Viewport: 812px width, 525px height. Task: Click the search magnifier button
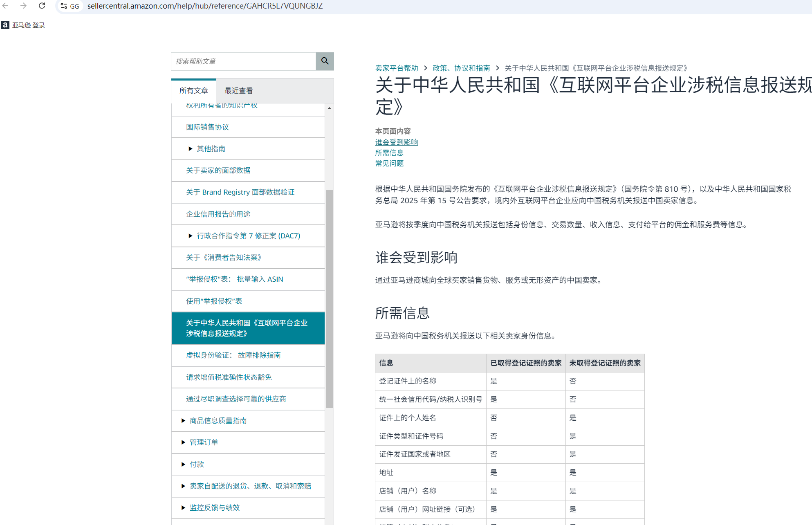coord(325,61)
